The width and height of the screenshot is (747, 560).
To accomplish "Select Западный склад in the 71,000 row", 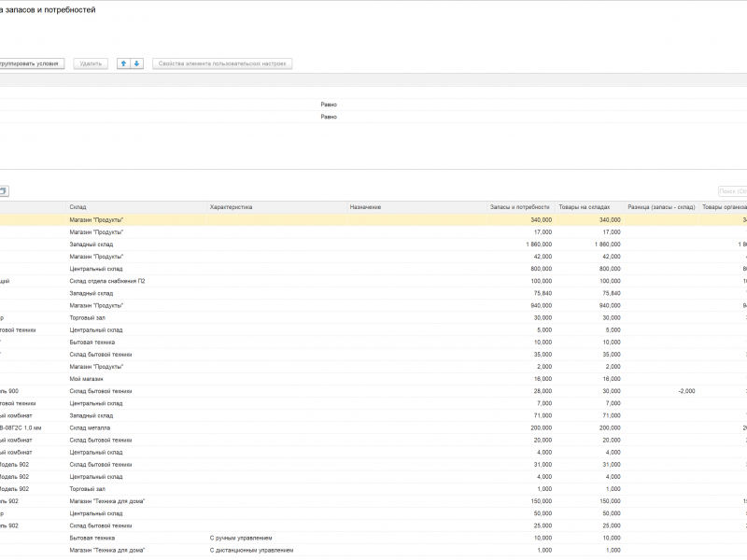I will 91,415.
